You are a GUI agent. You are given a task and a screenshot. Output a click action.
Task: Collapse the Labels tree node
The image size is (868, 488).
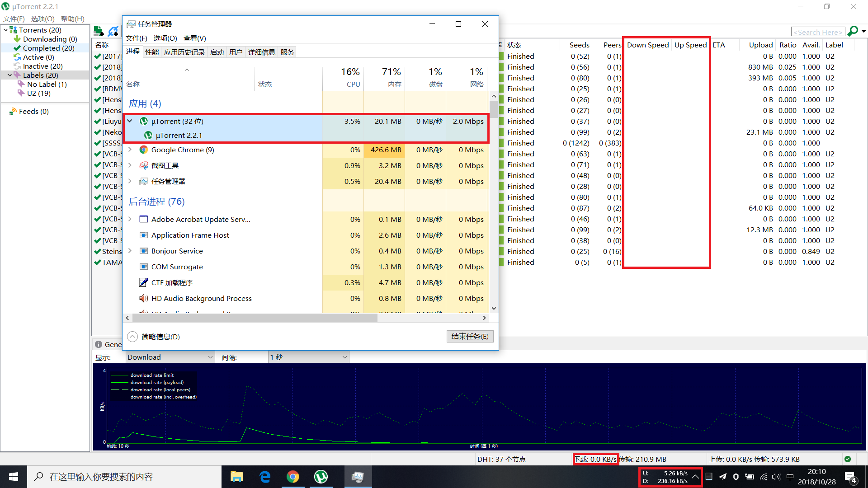pos(9,75)
